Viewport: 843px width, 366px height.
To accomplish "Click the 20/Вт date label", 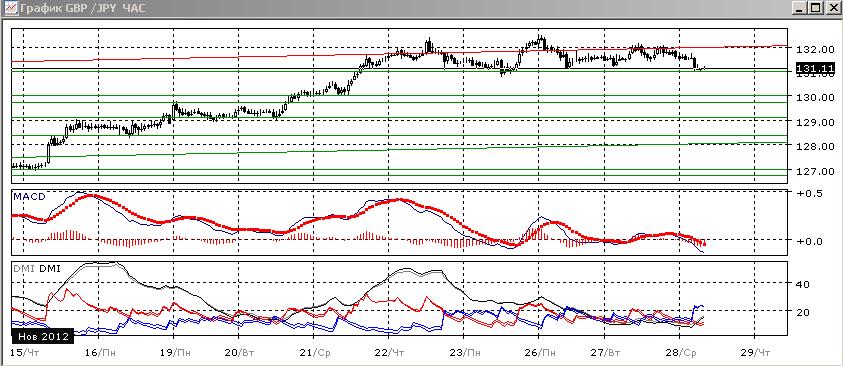I will (x=239, y=353).
